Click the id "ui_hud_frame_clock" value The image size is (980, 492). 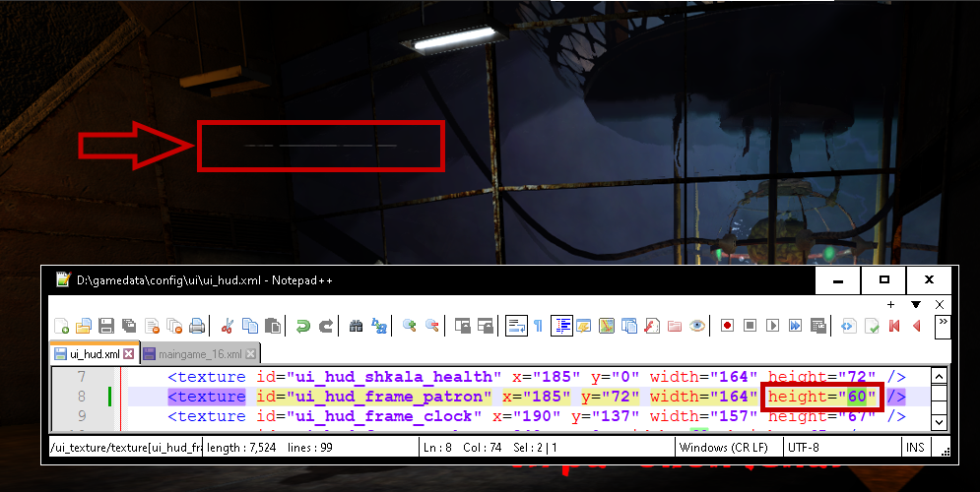(384, 416)
